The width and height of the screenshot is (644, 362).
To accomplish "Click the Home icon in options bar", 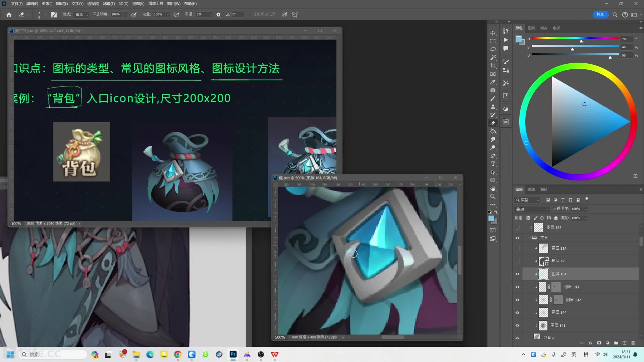I will [x=9, y=15].
